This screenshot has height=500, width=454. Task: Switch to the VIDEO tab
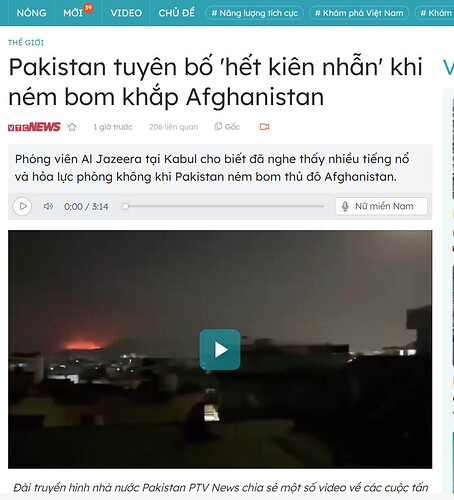click(x=126, y=13)
